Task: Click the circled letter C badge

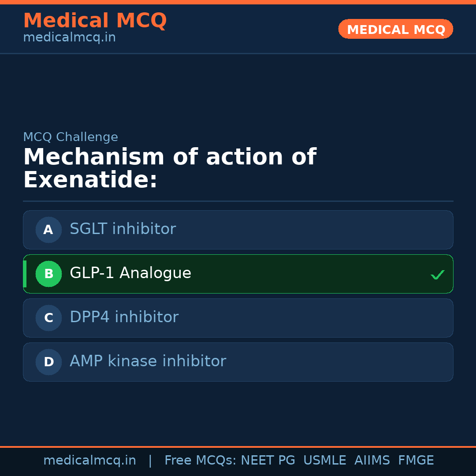Action: pyautogui.click(x=48, y=318)
